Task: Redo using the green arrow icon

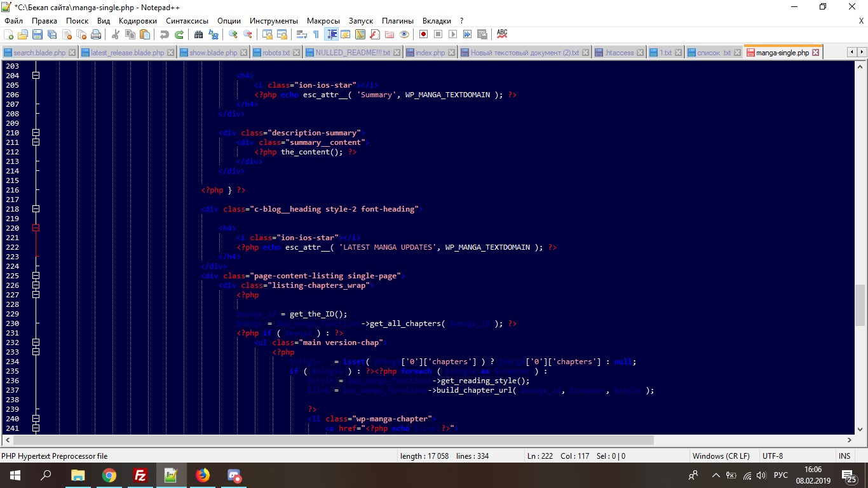Action: point(179,34)
